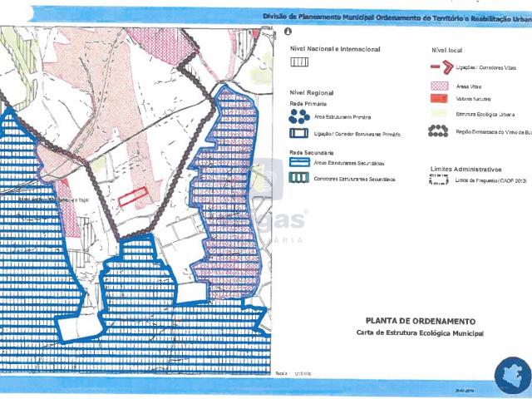Click the date stamp in the bottom blue bar
Screen dimensions: 532x399
[x=465, y=391]
